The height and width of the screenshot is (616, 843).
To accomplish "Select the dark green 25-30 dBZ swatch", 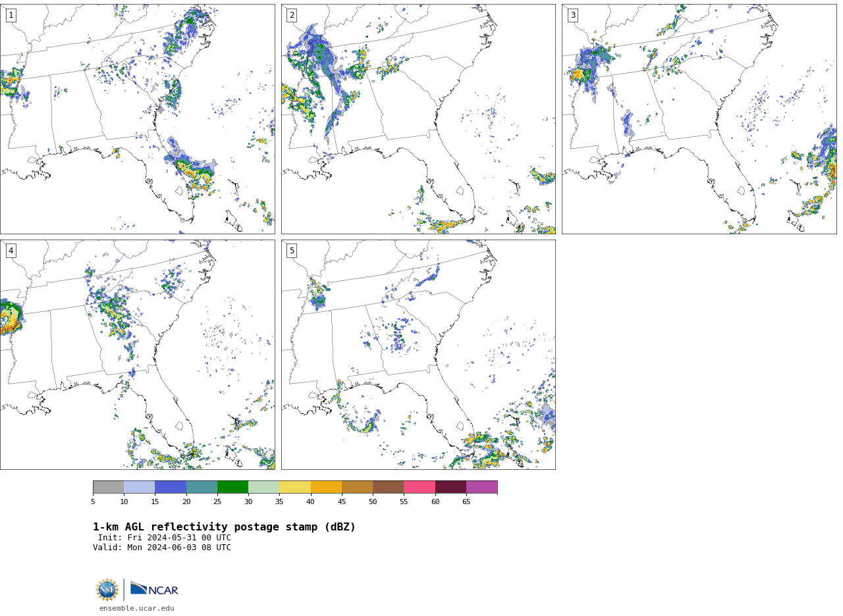I will pyautogui.click(x=232, y=487).
